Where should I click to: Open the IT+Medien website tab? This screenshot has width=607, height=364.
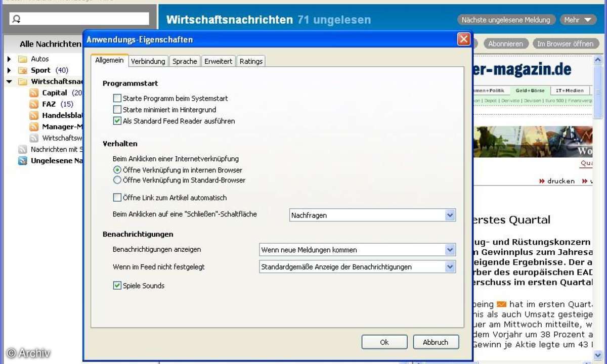coord(570,90)
